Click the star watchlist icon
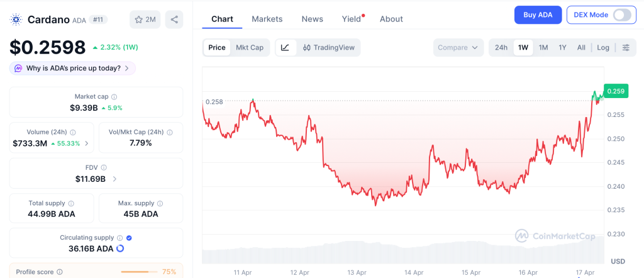Image resolution: width=644 pixels, height=278 pixels. click(x=139, y=19)
